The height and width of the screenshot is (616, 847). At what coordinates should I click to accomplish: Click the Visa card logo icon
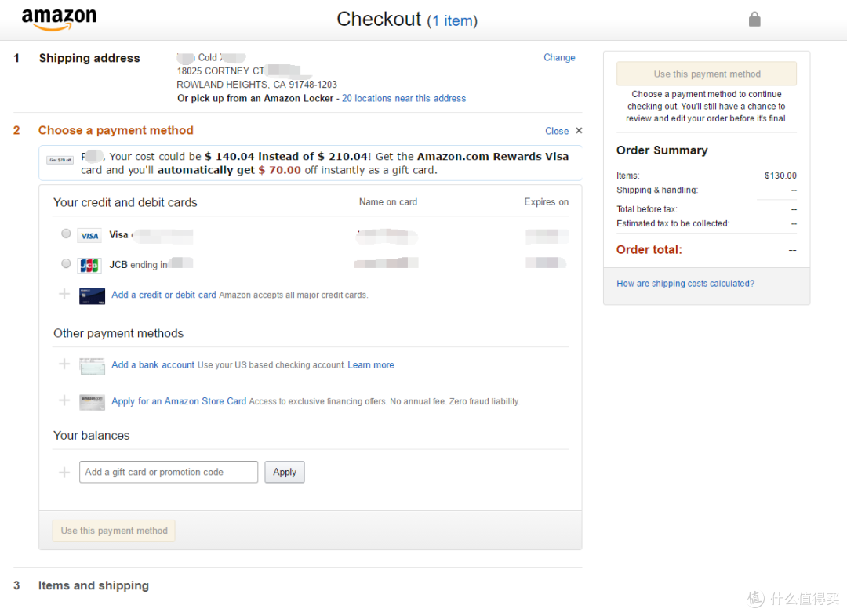coord(89,236)
